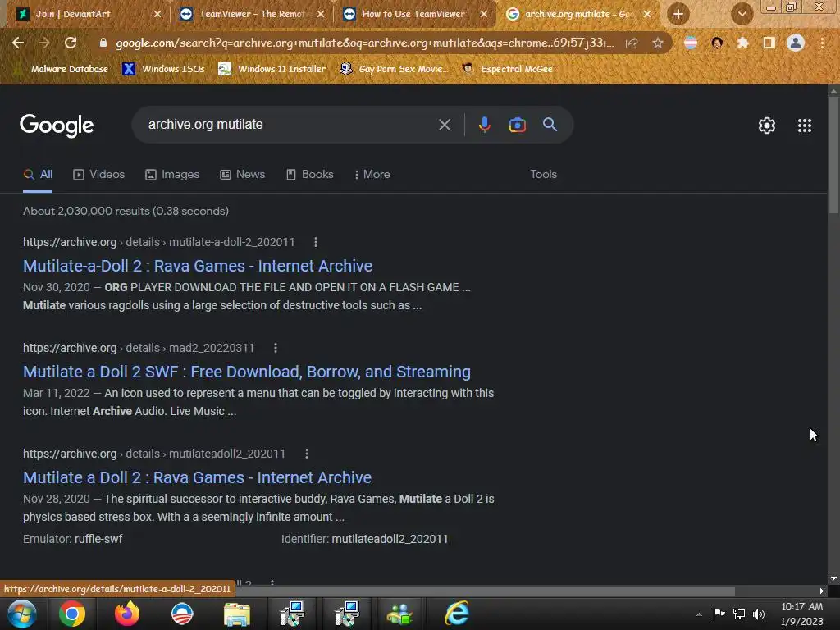
Task: Select the News search filter
Action: click(243, 175)
